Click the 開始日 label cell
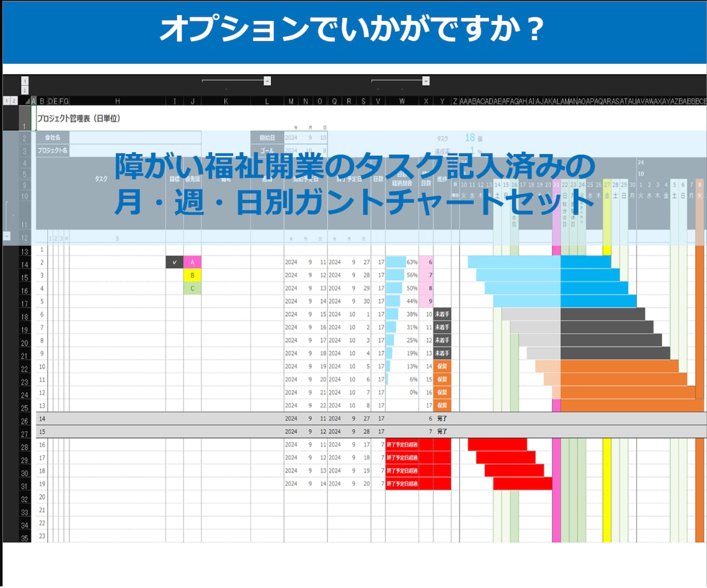The width and height of the screenshot is (707, 588). tap(267, 138)
